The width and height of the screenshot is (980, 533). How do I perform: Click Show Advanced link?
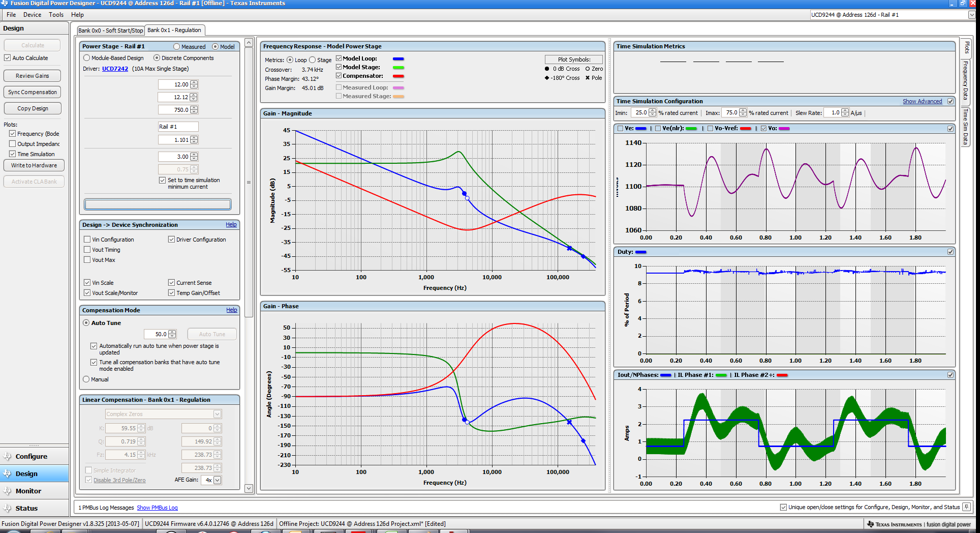pyautogui.click(x=922, y=101)
